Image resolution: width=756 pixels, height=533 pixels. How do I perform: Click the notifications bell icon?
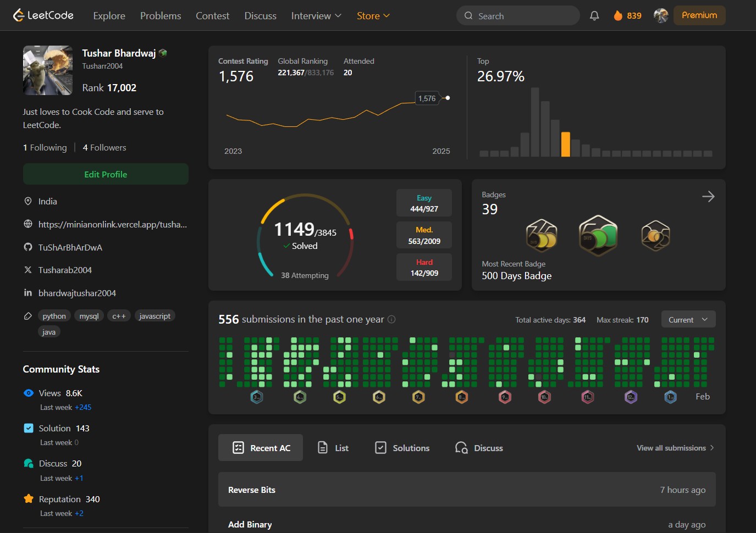tap(594, 16)
